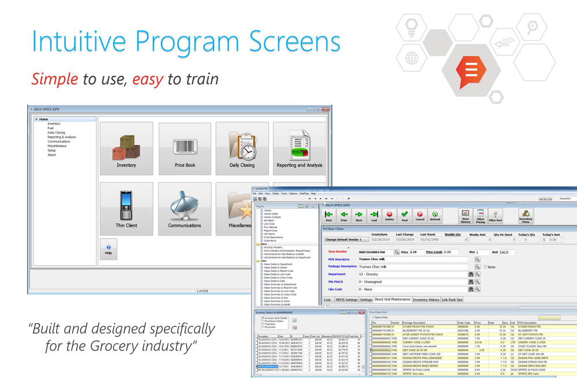Screen dimensions: 577x392
Task: Open the Tools menu
Action: 284,194
